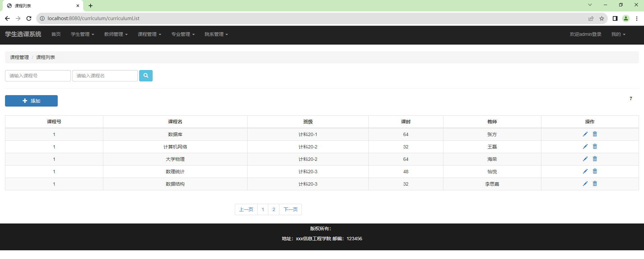Image resolution: width=644 pixels, height=259 pixels.
Task: Expand the 专业管理 dropdown menu
Action: [x=183, y=34]
